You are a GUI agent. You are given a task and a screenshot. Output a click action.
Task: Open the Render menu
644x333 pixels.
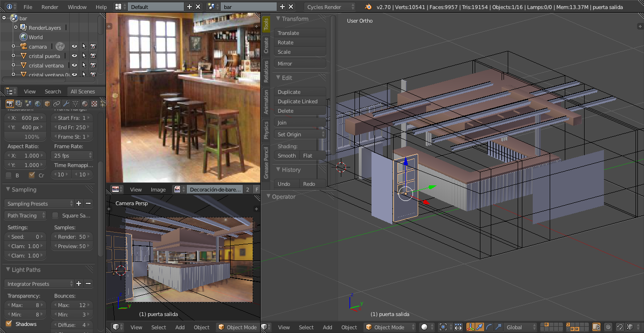tap(50, 7)
